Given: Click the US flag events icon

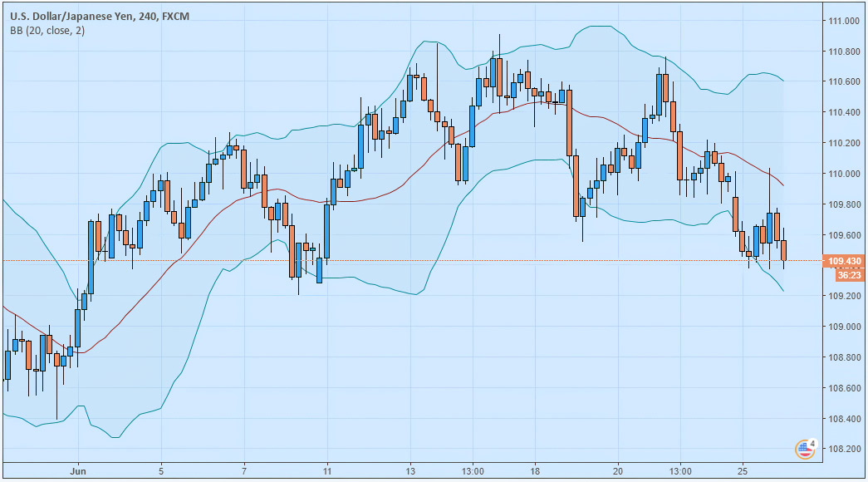Looking at the screenshot, I should tap(804, 450).
